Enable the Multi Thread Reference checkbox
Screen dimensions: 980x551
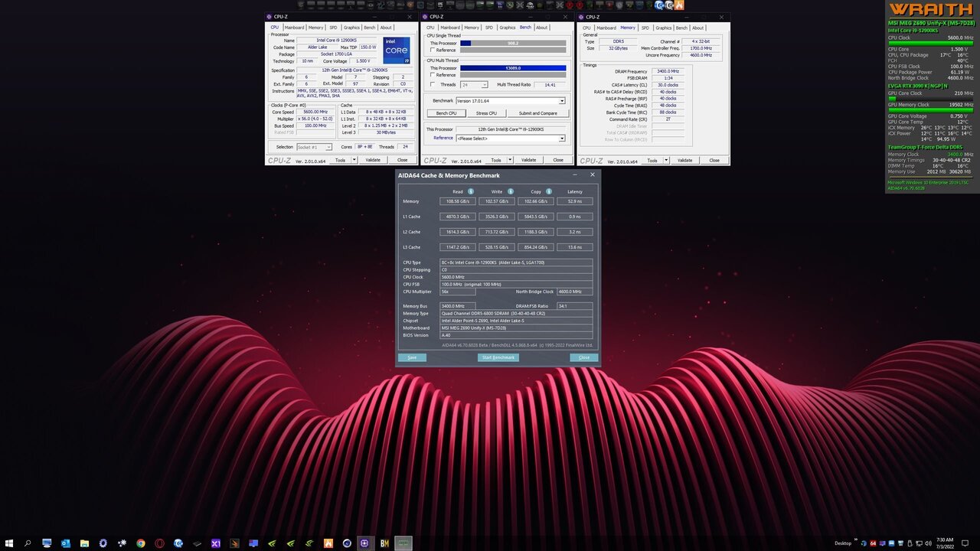click(x=433, y=75)
